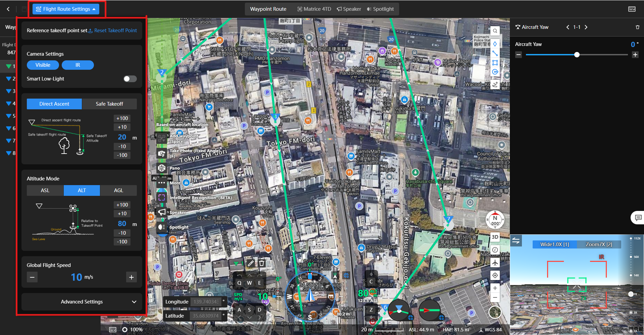Decrease safe takeoff altitude by -10
644x335 pixels.
coord(122,147)
